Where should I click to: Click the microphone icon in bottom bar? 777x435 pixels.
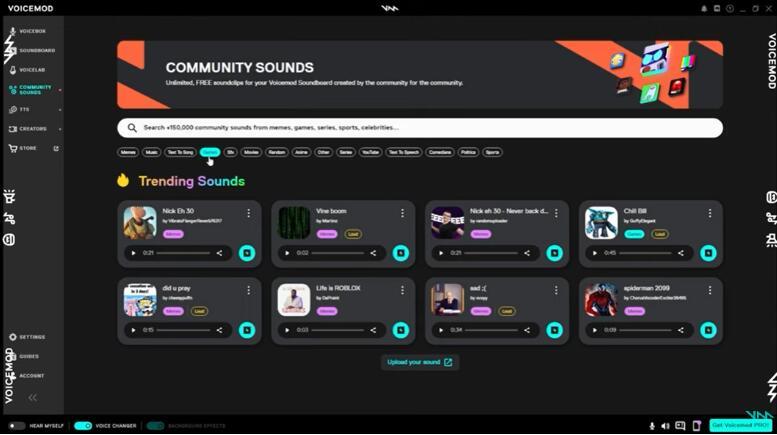point(652,426)
